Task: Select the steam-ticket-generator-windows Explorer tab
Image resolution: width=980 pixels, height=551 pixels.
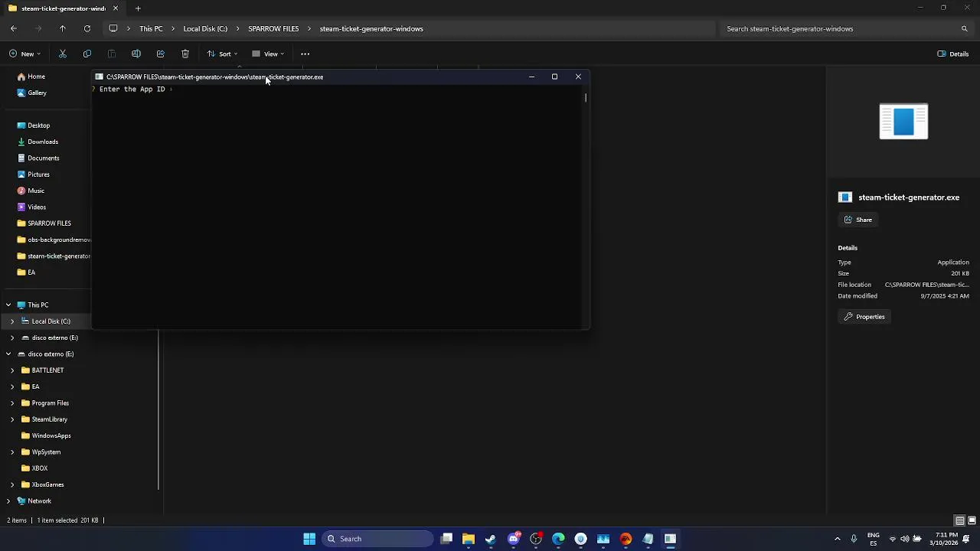Action: click(64, 8)
